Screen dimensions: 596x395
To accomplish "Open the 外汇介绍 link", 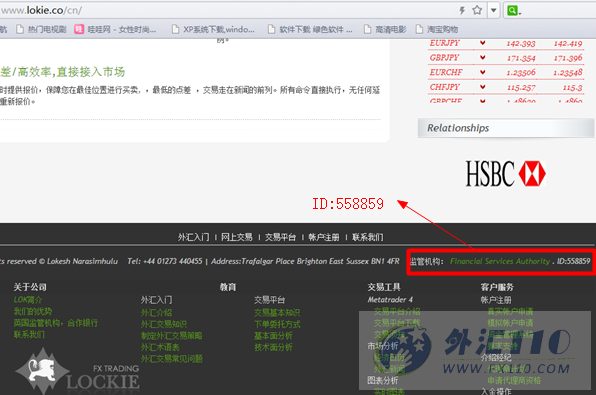I will [x=156, y=313].
